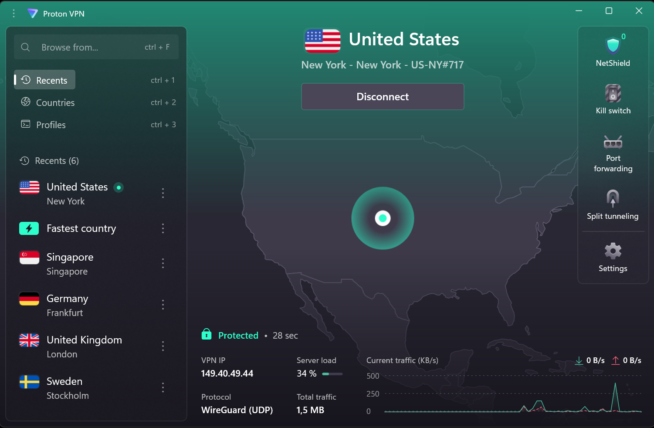Click the Germany flag icon
The height and width of the screenshot is (428, 654).
click(x=29, y=299)
